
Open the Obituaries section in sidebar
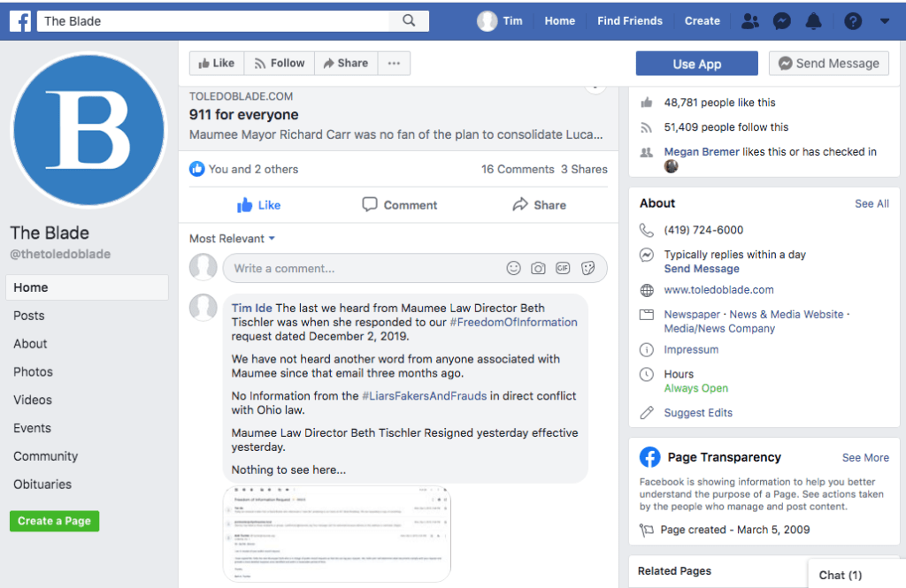point(42,485)
